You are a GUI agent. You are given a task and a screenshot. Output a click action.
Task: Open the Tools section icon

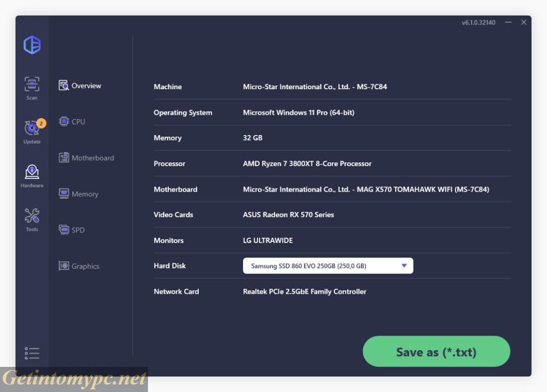coord(32,216)
